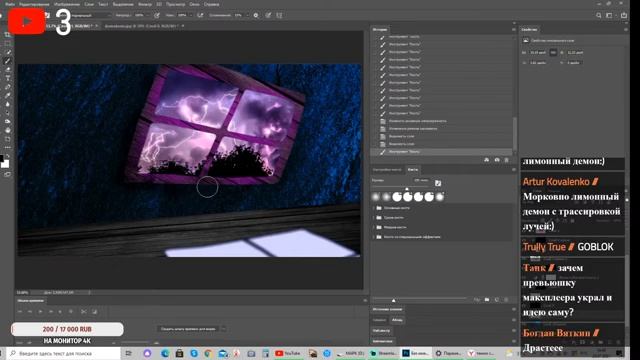Expand the special effects brushes folder
This screenshot has height=360, width=640.
tap(374, 237)
